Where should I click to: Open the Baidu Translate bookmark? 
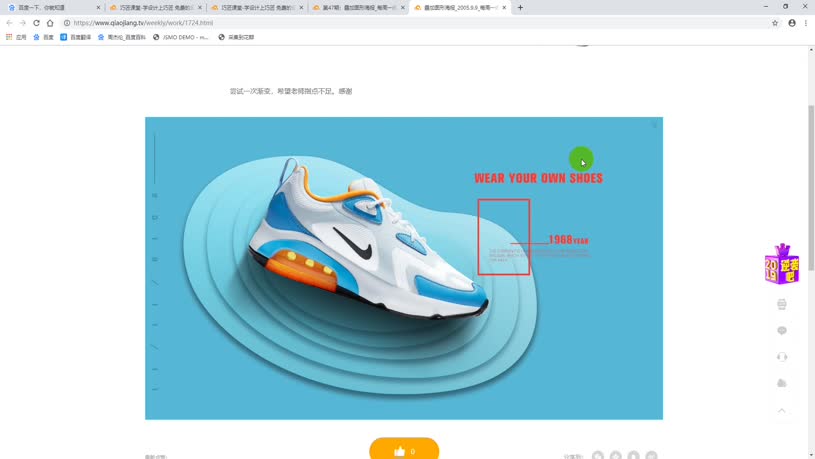[x=75, y=37]
